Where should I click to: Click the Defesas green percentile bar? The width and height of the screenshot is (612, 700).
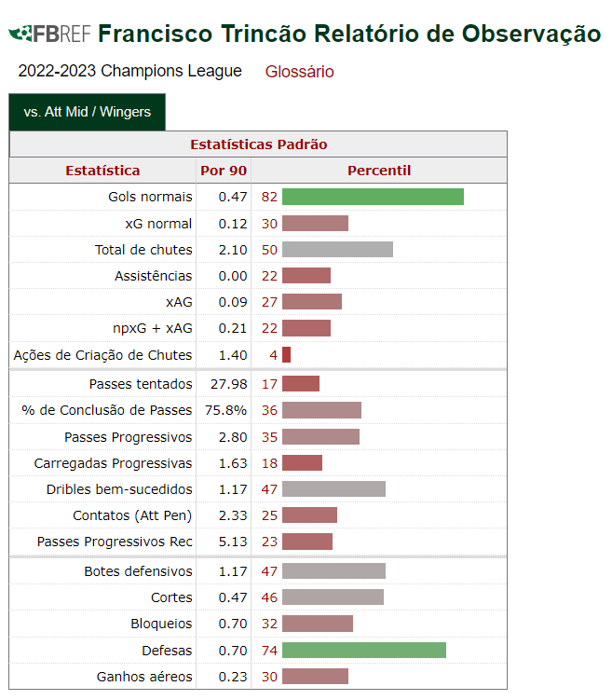pos(363,650)
